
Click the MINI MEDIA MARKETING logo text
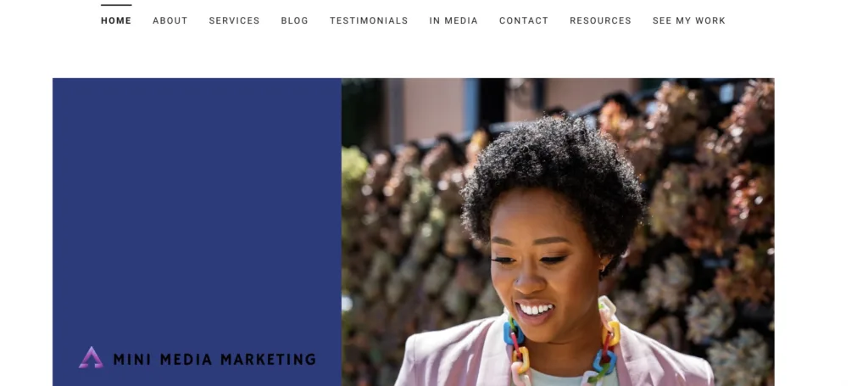click(214, 360)
